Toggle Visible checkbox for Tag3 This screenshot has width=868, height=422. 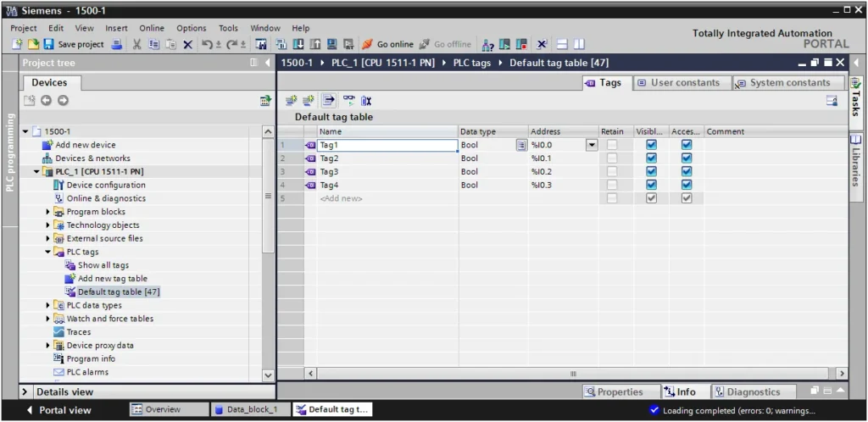point(652,171)
